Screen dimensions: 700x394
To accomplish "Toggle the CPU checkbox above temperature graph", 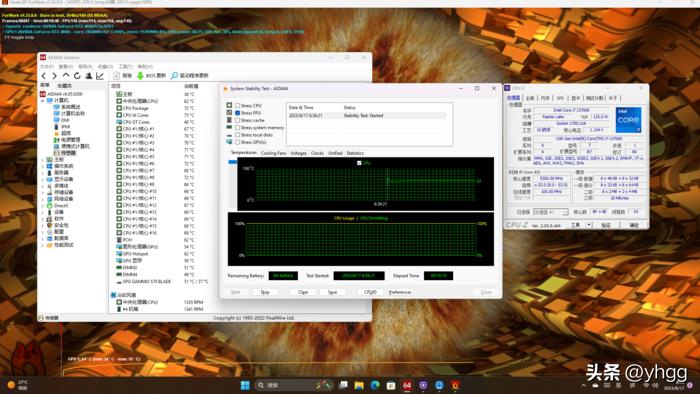I will pos(359,163).
